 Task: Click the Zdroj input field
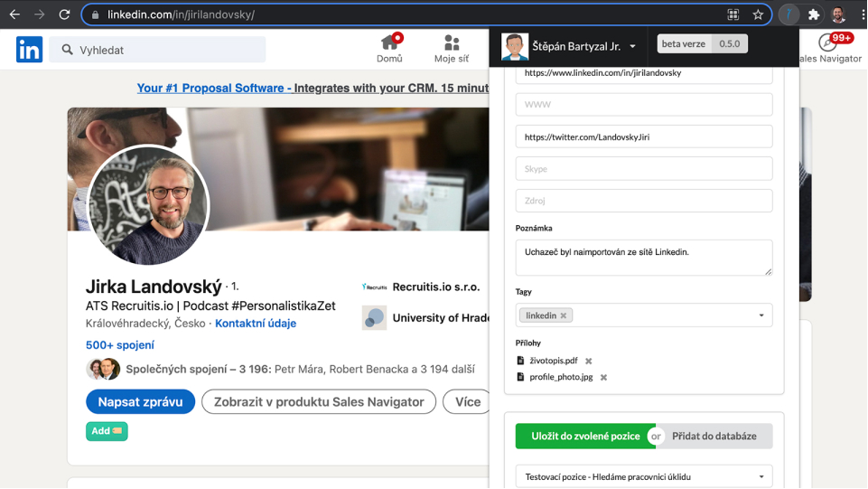[644, 201]
